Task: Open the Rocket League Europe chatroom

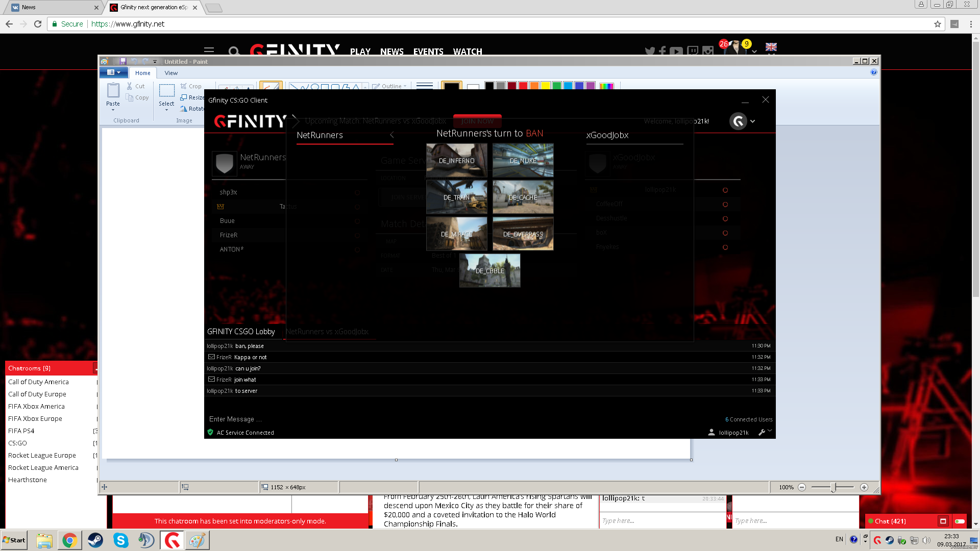Action: click(42, 455)
